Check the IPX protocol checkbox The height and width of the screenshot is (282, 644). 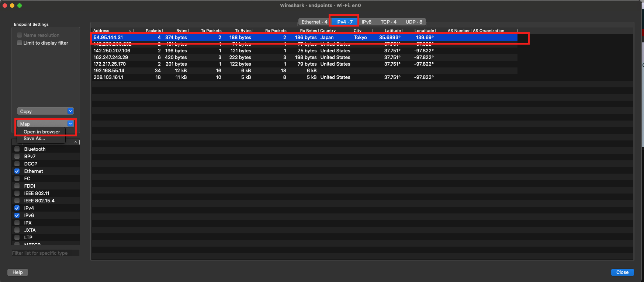tap(17, 223)
